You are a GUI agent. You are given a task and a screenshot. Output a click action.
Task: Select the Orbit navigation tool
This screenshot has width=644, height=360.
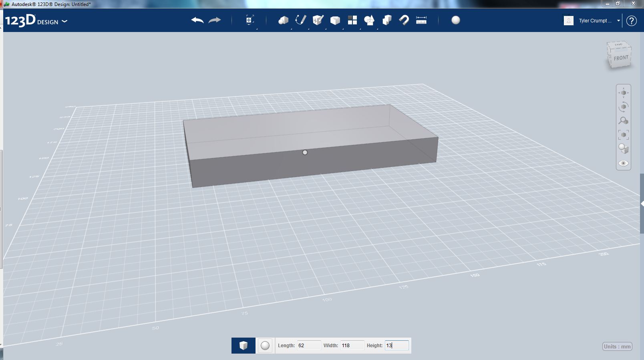click(x=624, y=107)
